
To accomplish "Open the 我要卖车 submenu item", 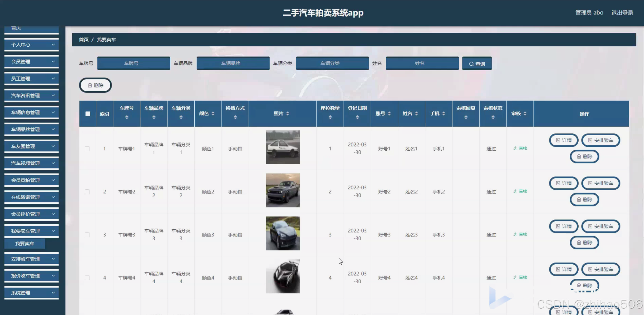I will click(25, 244).
